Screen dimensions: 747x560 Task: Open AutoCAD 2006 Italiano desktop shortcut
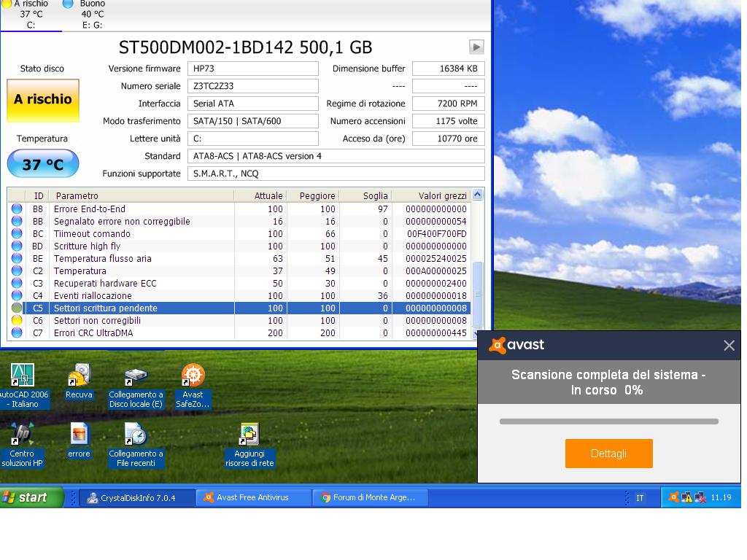(x=23, y=376)
